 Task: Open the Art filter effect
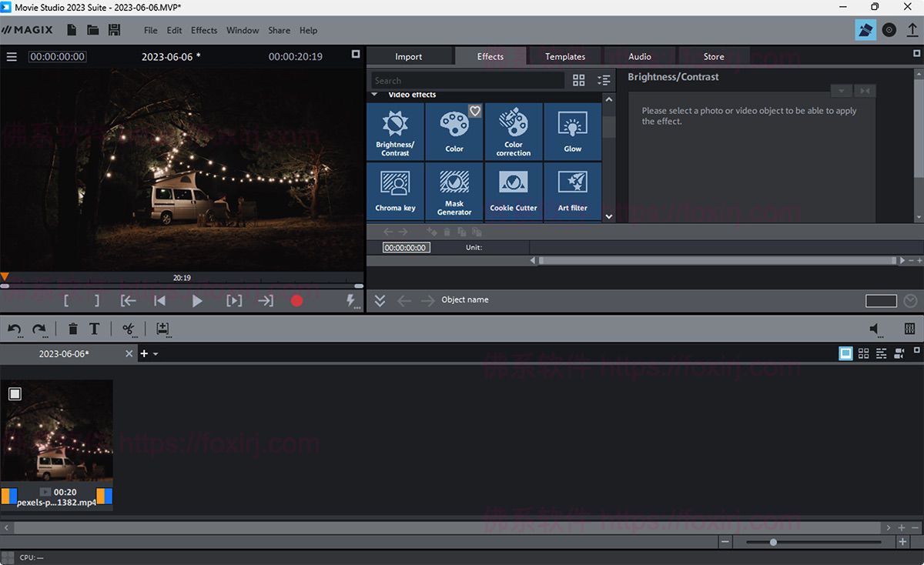(573, 192)
